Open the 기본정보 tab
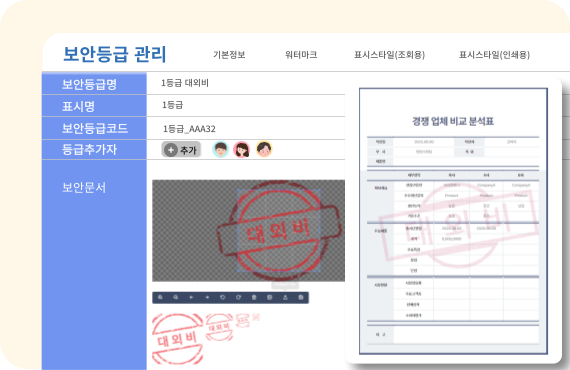570x370 pixels. (229, 55)
